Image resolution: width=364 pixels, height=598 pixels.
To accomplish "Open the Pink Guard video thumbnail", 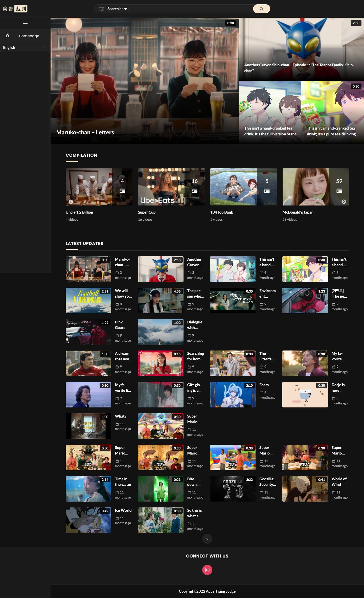I will click(x=88, y=332).
